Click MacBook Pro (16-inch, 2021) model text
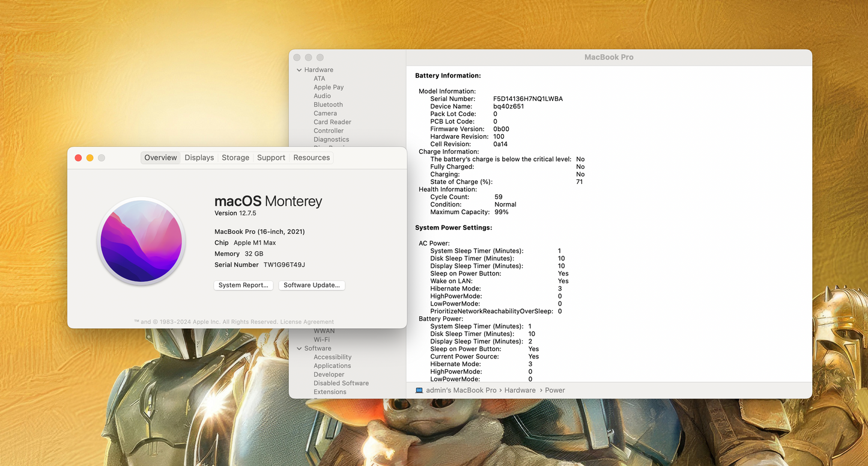Image resolution: width=868 pixels, height=466 pixels. (x=259, y=231)
